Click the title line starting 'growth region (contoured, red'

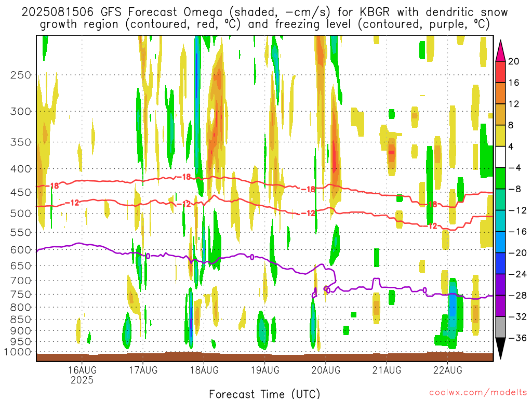click(264, 24)
